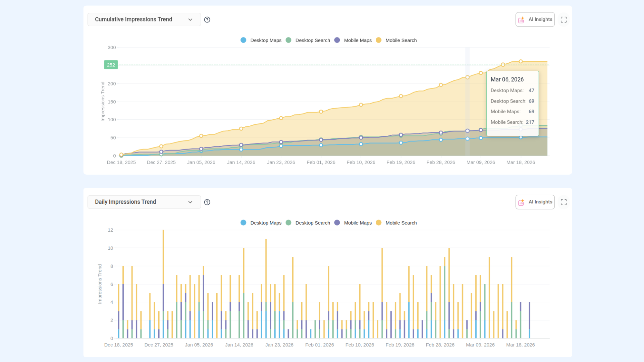
Task: Click AI Insights text on cumulative chart
Action: point(540,19)
